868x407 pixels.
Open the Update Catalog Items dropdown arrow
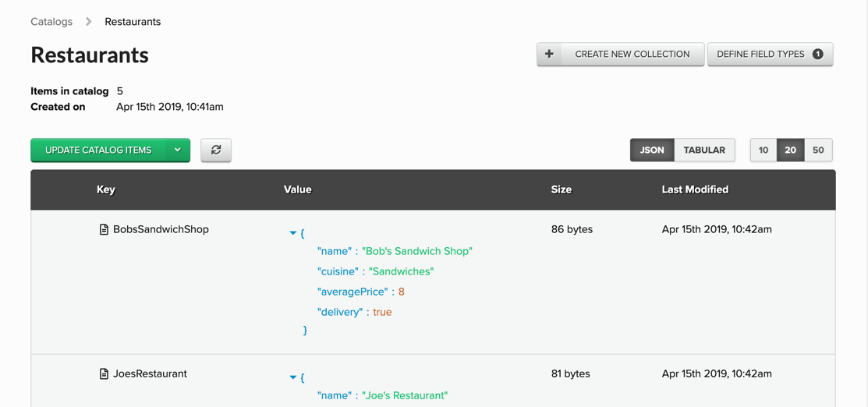click(178, 150)
